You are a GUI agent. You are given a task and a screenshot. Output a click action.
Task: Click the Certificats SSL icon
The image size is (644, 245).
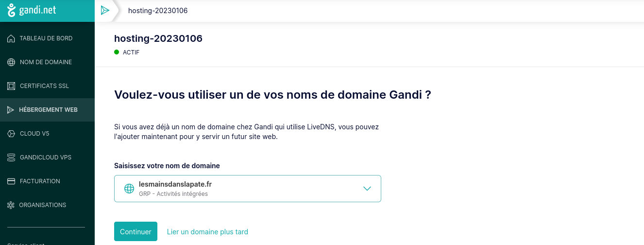[x=11, y=86]
